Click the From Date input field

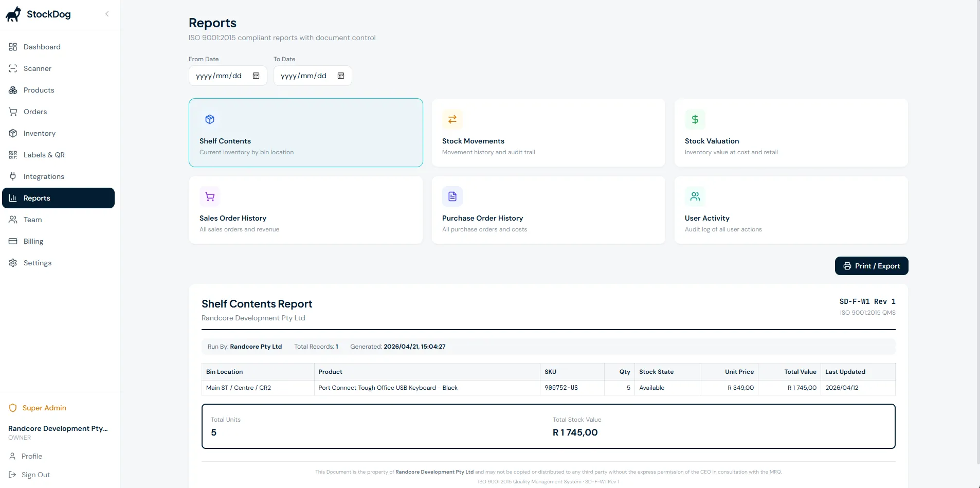[228, 76]
